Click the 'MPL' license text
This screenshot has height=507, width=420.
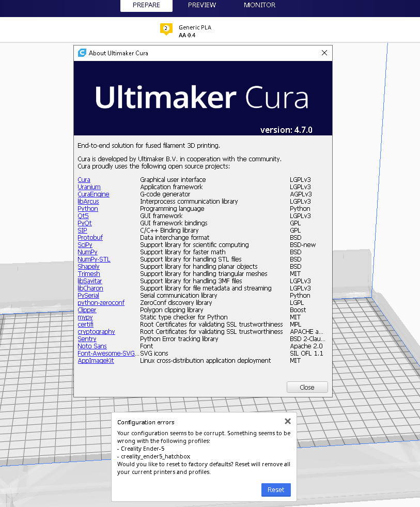click(295, 325)
